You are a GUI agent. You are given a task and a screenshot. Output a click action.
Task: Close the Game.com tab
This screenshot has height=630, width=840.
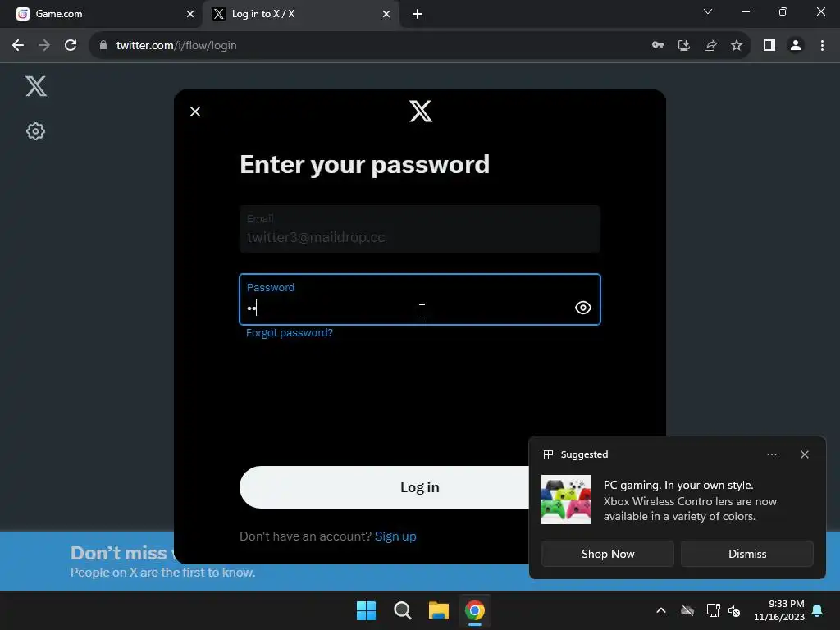point(190,14)
